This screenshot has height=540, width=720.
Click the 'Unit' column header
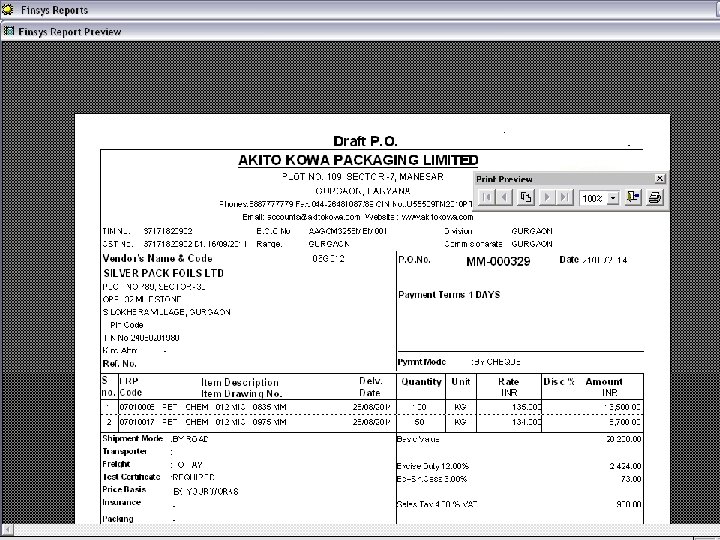[461, 382]
